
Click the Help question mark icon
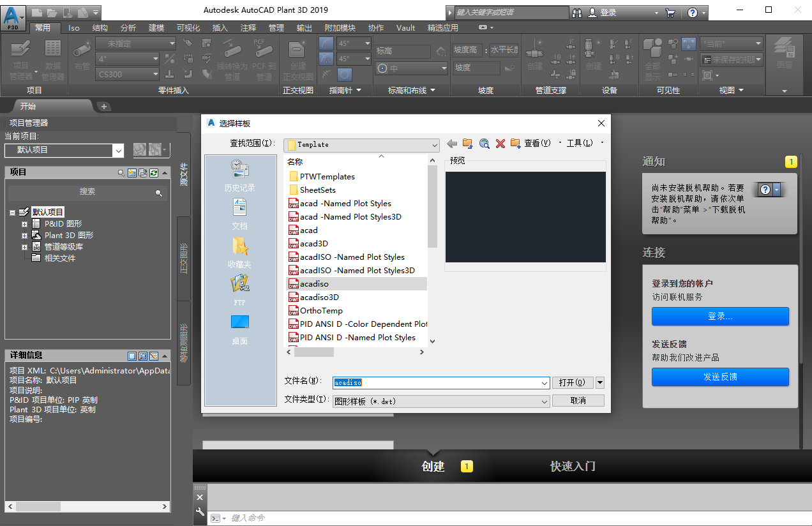693,12
